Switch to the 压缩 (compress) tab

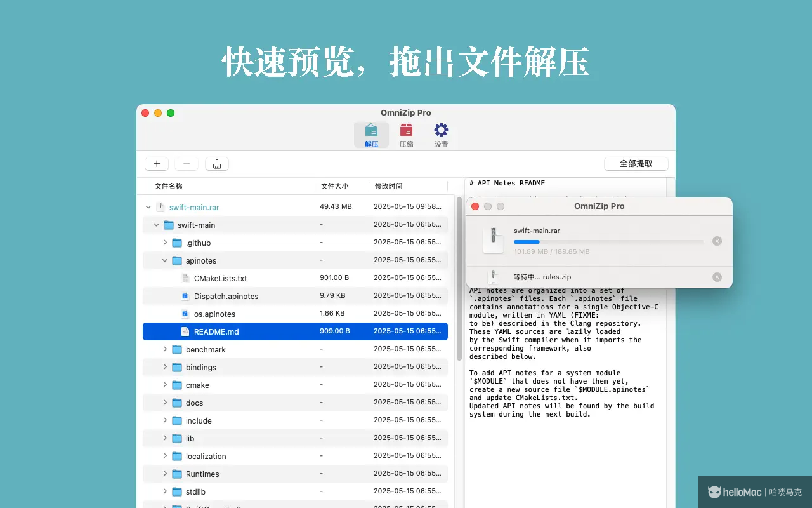(406, 135)
